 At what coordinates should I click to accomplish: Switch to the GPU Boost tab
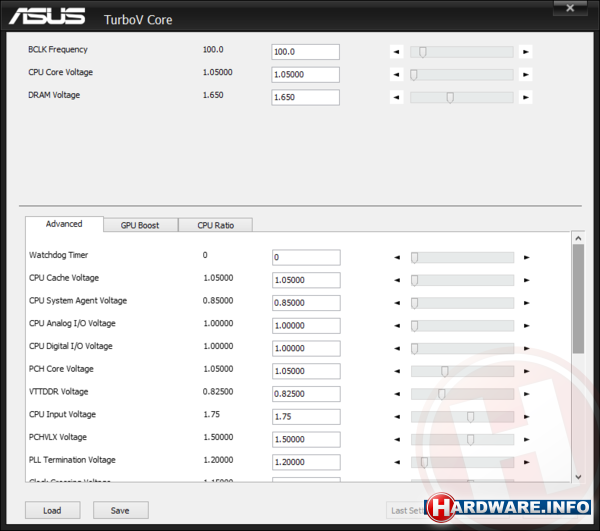coord(140,225)
